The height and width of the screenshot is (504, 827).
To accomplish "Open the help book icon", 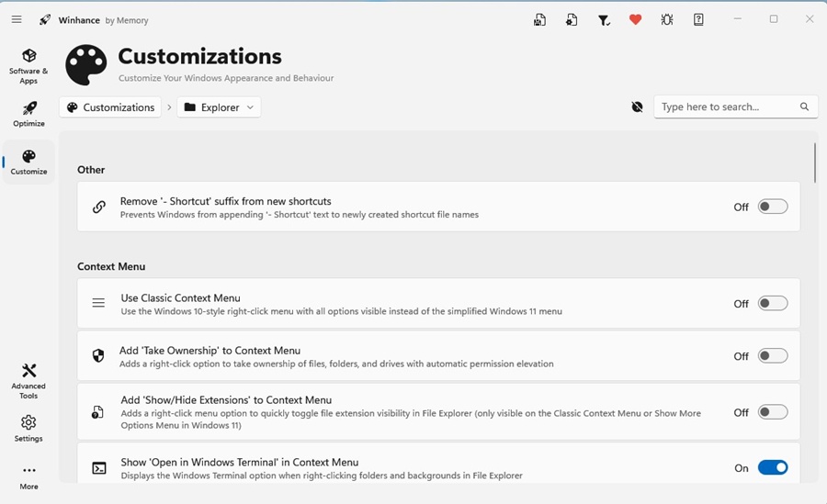I will click(x=698, y=19).
